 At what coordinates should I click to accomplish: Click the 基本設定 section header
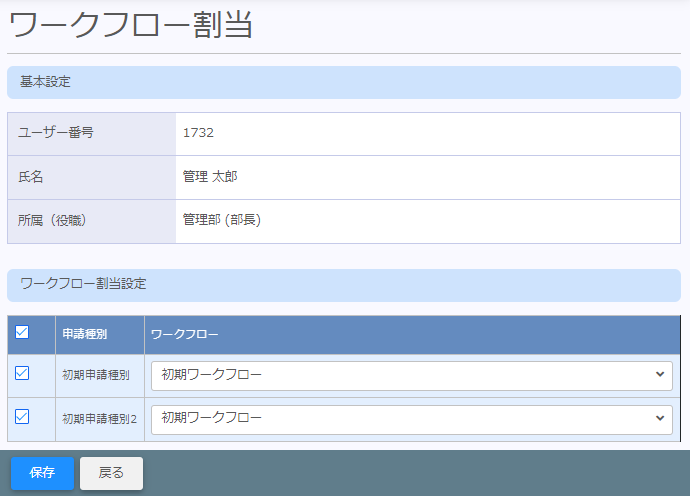click(45, 82)
